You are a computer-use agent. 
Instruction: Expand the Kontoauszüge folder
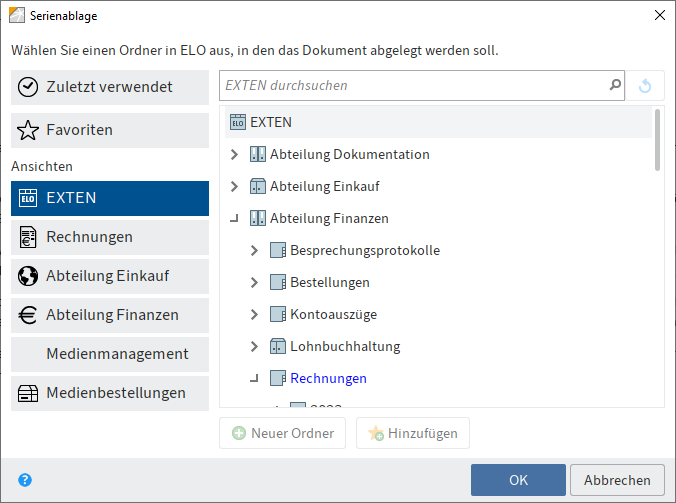point(254,314)
